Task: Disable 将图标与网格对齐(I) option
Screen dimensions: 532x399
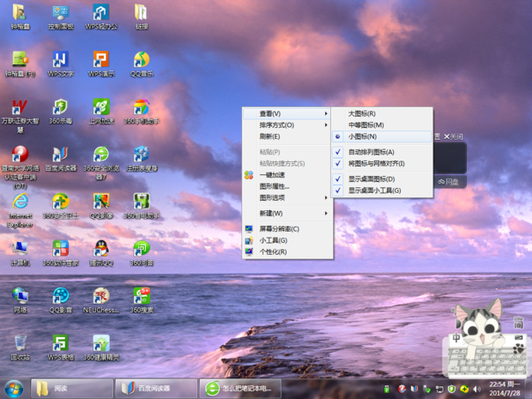Action: (376, 163)
